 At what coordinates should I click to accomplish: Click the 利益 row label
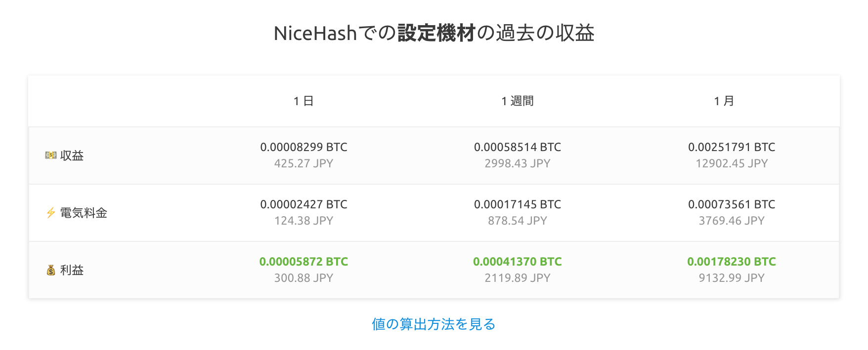click(x=72, y=270)
